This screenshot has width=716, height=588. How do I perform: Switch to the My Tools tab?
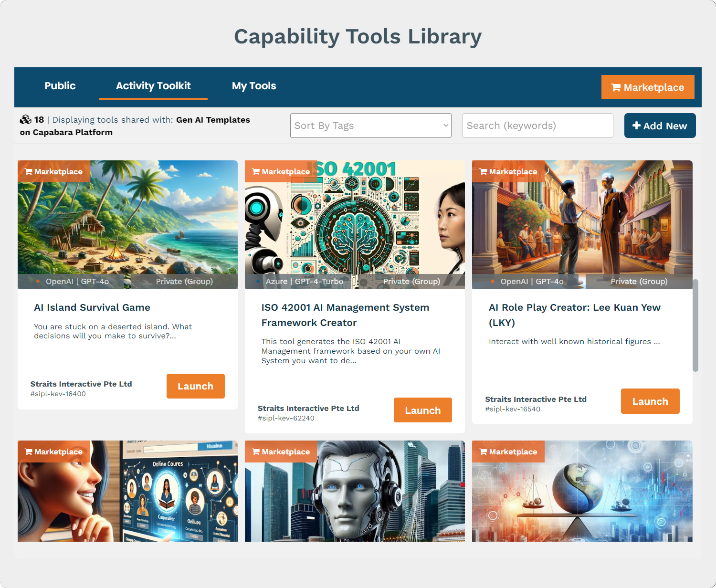click(253, 86)
